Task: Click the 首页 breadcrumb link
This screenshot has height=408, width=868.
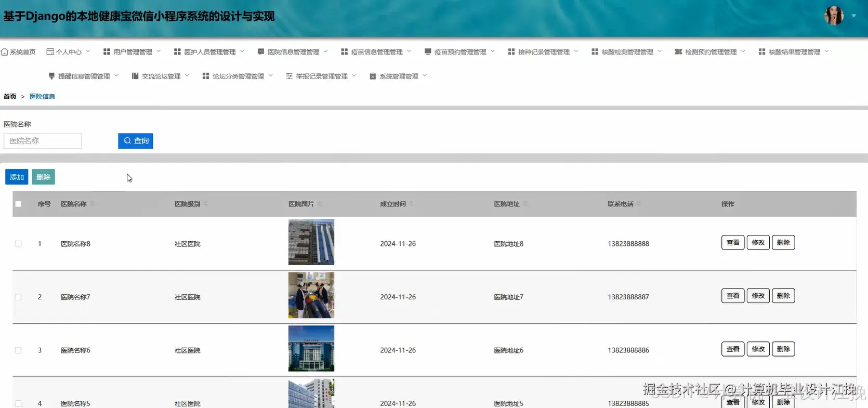Action: pos(10,97)
